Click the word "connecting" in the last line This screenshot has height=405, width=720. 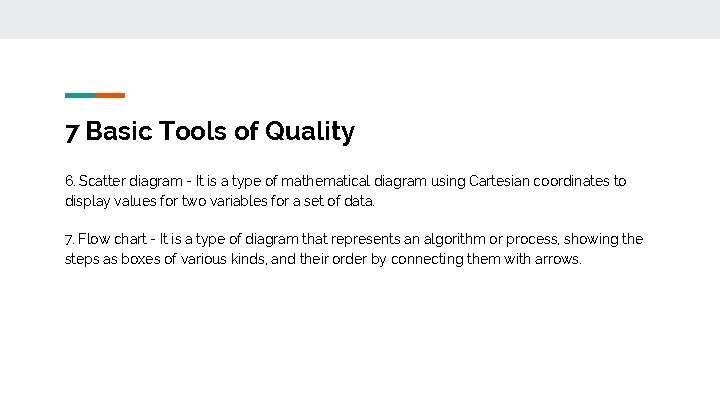click(x=427, y=260)
